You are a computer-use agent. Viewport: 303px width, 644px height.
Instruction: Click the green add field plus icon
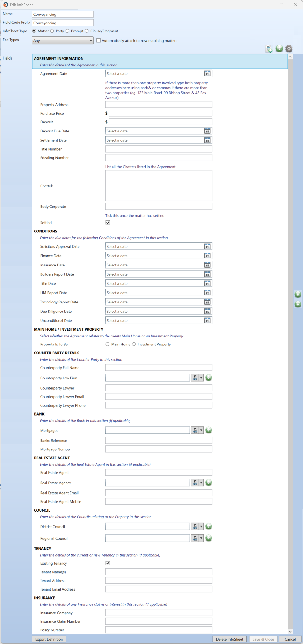tap(279, 48)
